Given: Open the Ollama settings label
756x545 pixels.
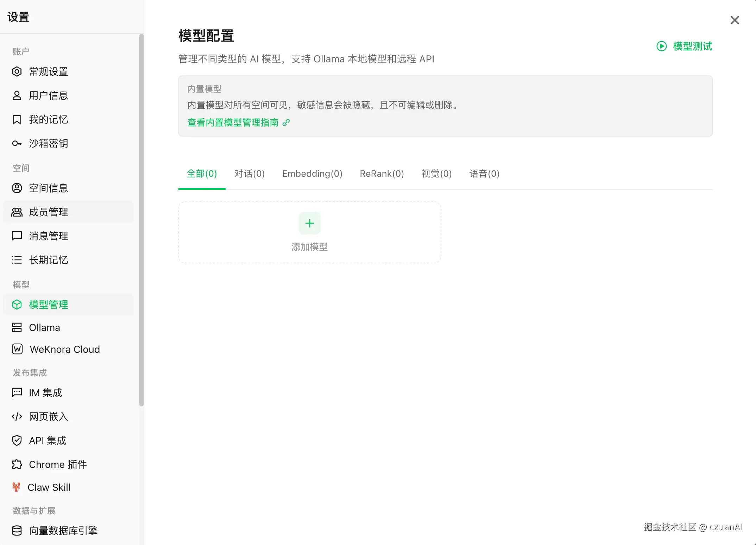Looking at the screenshot, I should point(44,327).
